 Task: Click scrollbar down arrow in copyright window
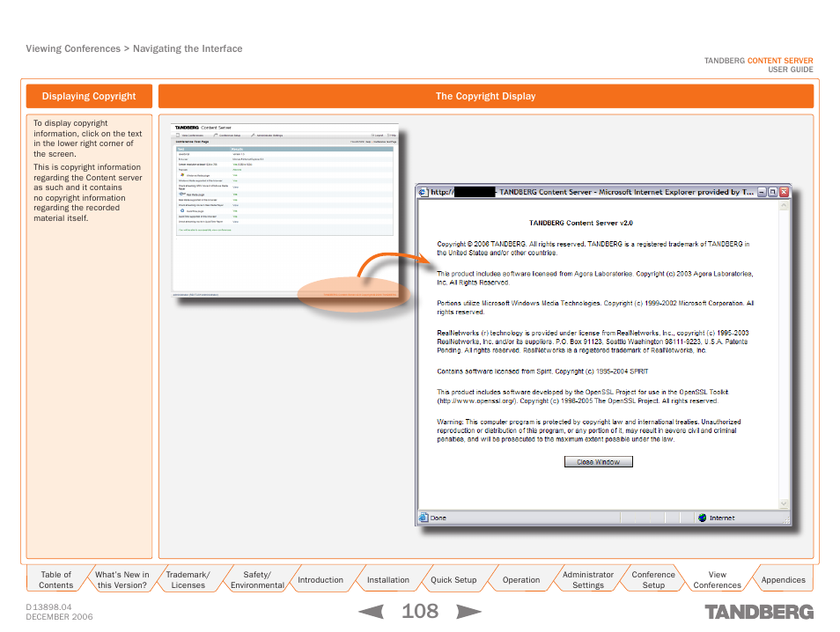tap(784, 503)
